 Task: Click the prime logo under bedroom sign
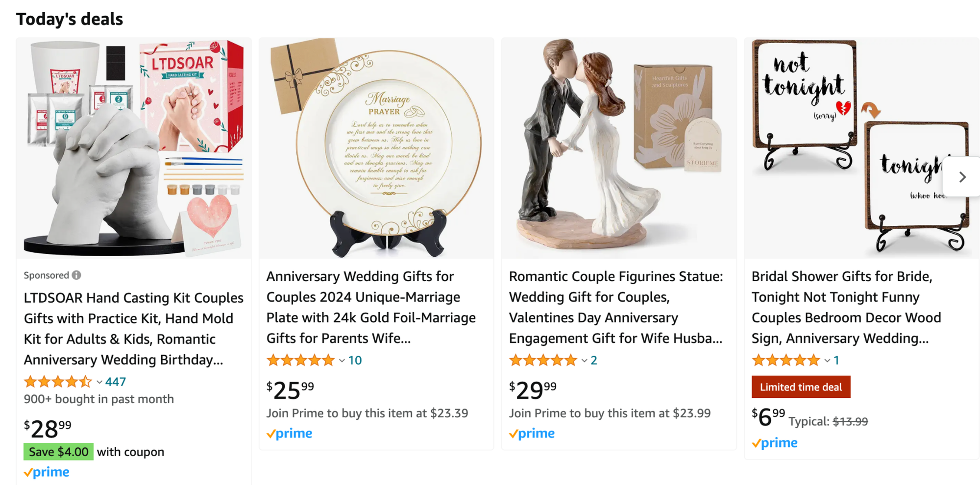(775, 443)
